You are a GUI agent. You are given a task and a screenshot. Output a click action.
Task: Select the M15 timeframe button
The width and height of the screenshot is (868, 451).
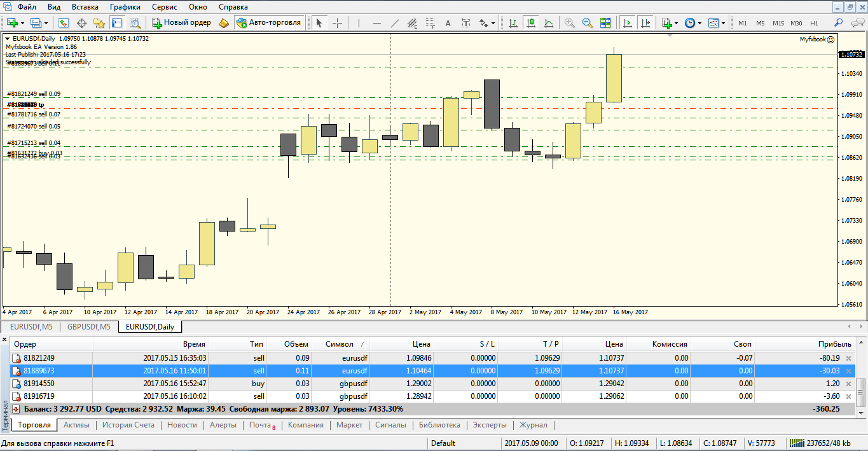778,23
